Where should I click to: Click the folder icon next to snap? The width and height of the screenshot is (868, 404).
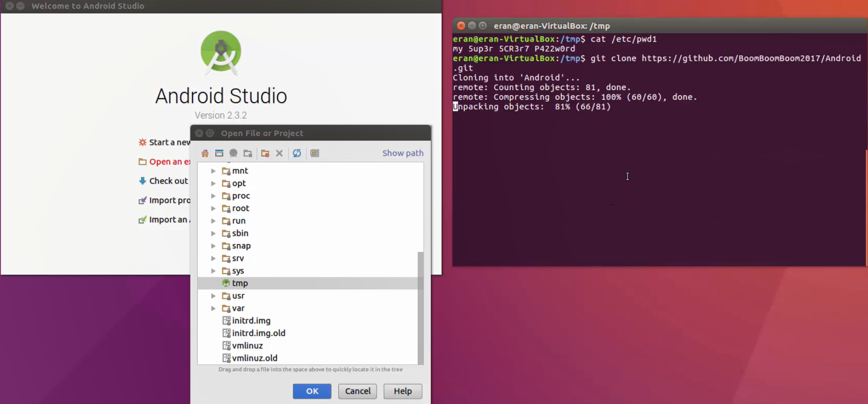(226, 246)
